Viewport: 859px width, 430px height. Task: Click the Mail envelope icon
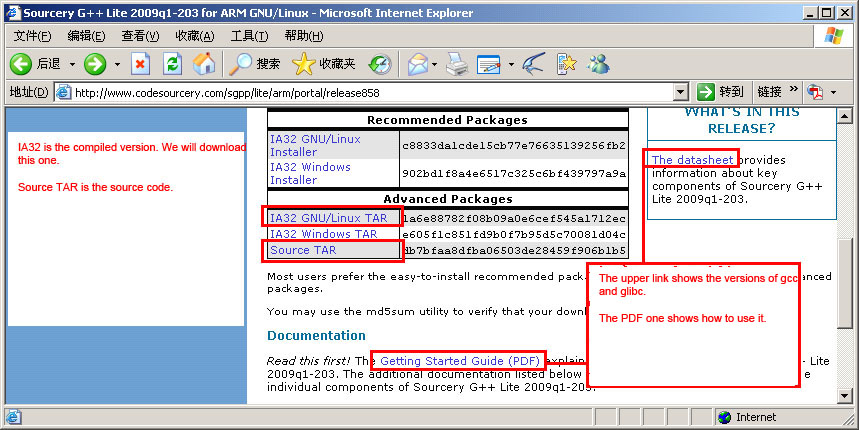pyautogui.click(x=417, y=64)
